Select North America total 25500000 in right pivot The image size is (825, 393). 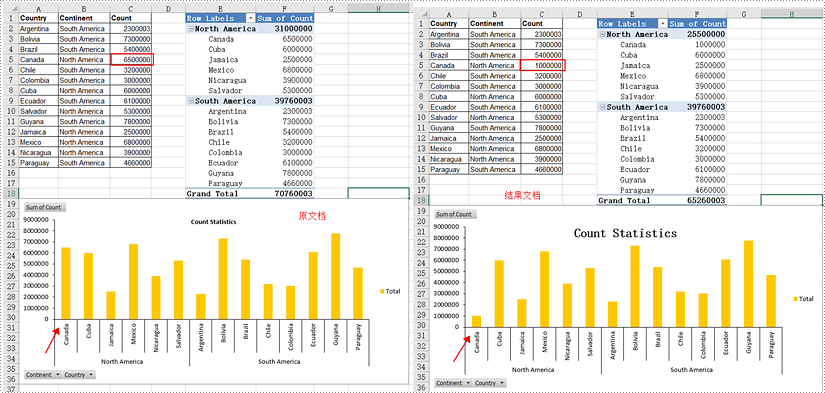point(697,34)
